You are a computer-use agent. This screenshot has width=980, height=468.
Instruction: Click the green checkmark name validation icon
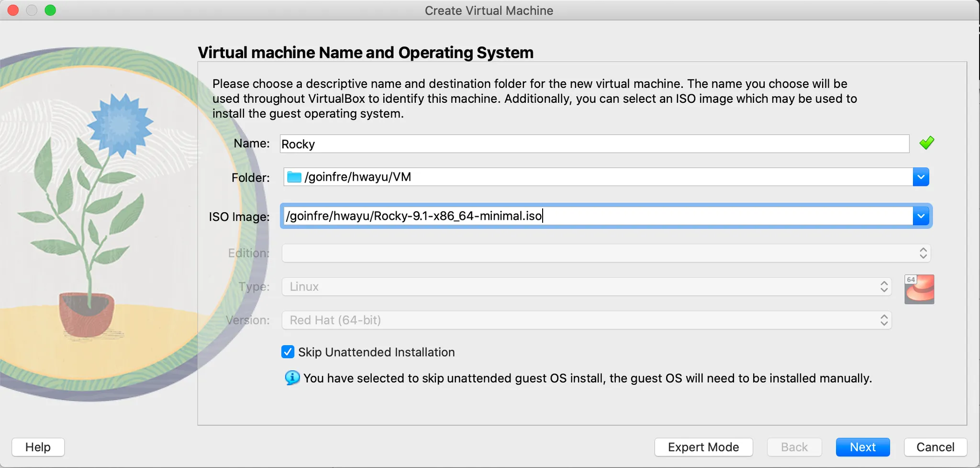[926, 143]
